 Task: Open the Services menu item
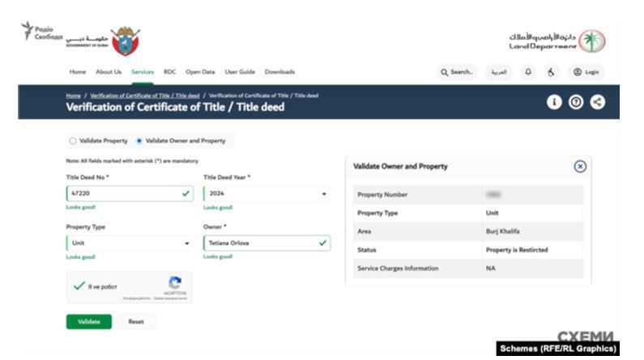[x=143, y=72]
